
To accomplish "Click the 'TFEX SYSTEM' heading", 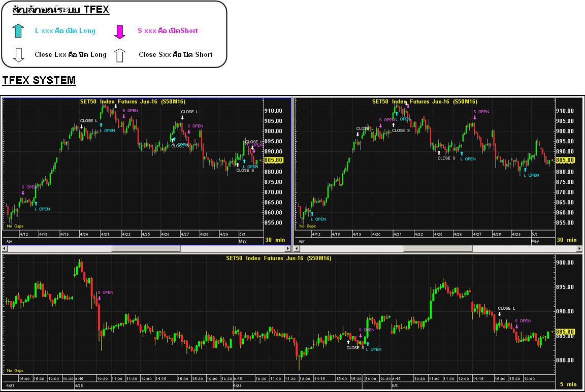I will click(x=39, y=80).
